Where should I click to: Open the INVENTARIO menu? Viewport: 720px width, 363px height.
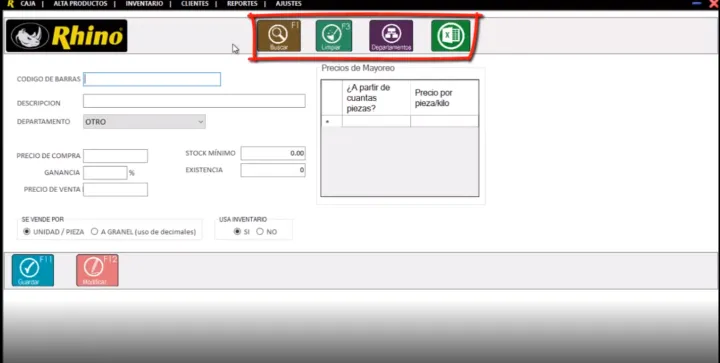pos(144,4)
